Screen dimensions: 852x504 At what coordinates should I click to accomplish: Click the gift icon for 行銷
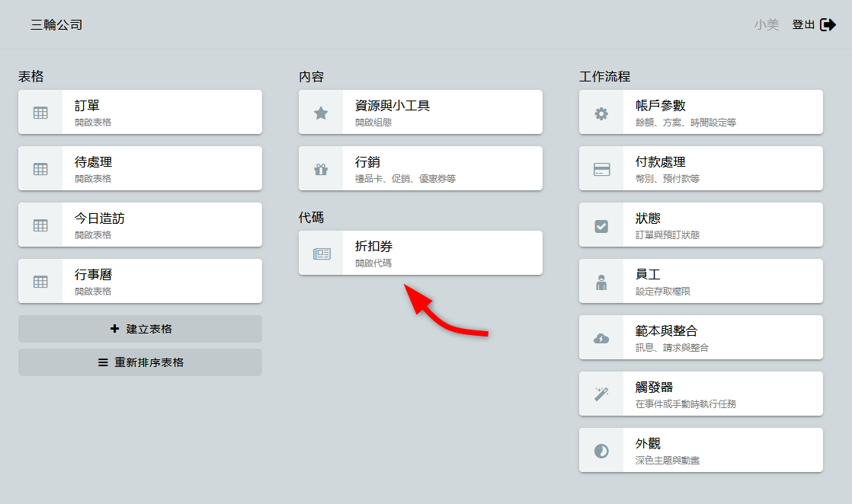321,169
